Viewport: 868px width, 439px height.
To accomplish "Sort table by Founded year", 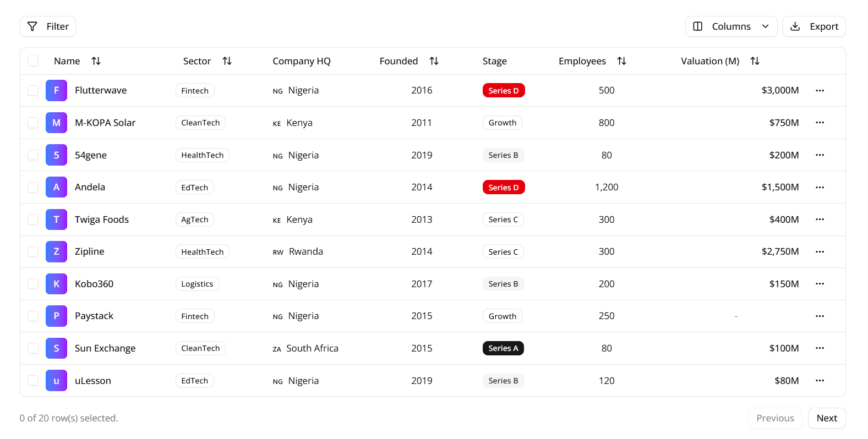I will [x=434, y=61].
